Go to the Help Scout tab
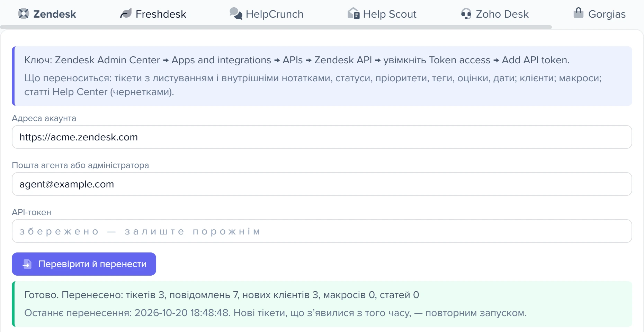Screen dimensions: 644x332 pos(382,14)
